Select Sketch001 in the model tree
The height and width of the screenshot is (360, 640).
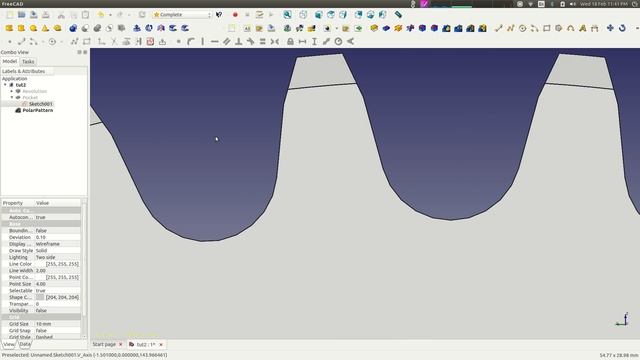(x=40, y=104)
